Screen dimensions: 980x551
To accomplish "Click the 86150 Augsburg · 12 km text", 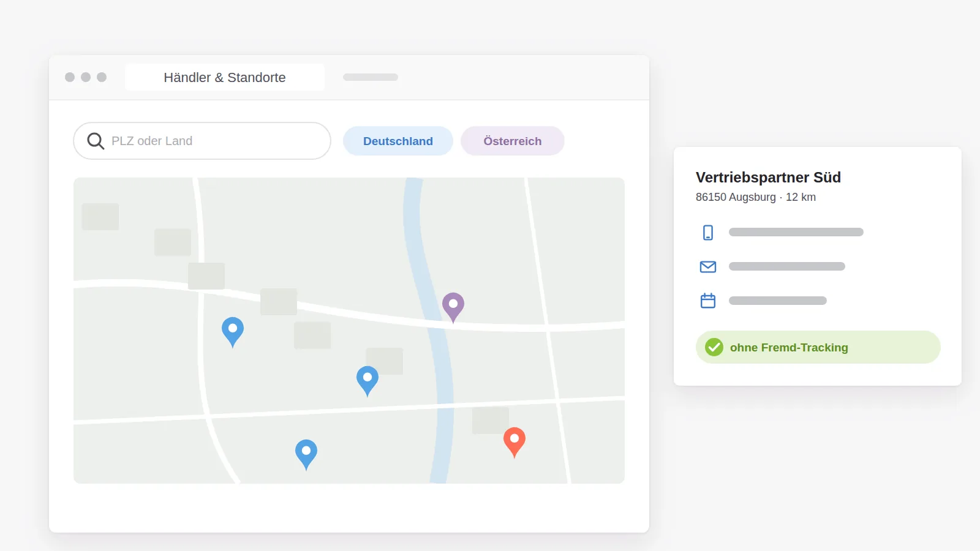I will coord(756,197).
